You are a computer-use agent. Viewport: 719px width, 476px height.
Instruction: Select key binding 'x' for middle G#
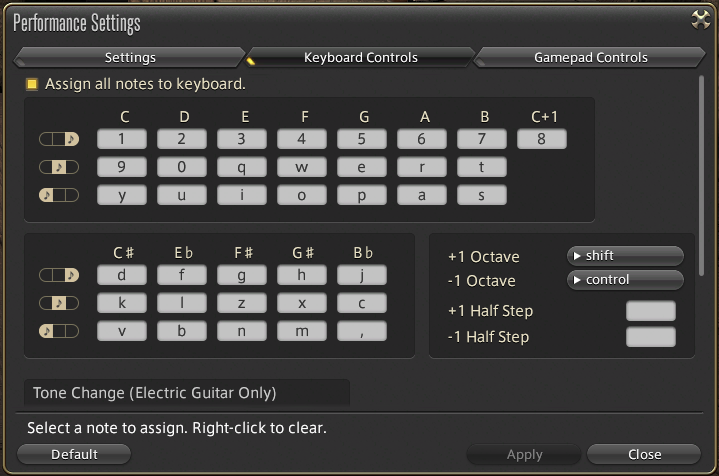pos(302,303)
